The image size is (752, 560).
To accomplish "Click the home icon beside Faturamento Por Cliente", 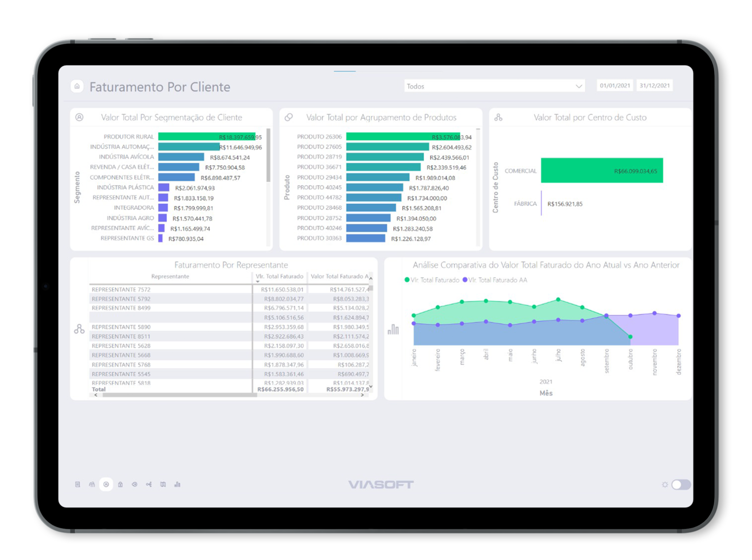I will [77, 86].
